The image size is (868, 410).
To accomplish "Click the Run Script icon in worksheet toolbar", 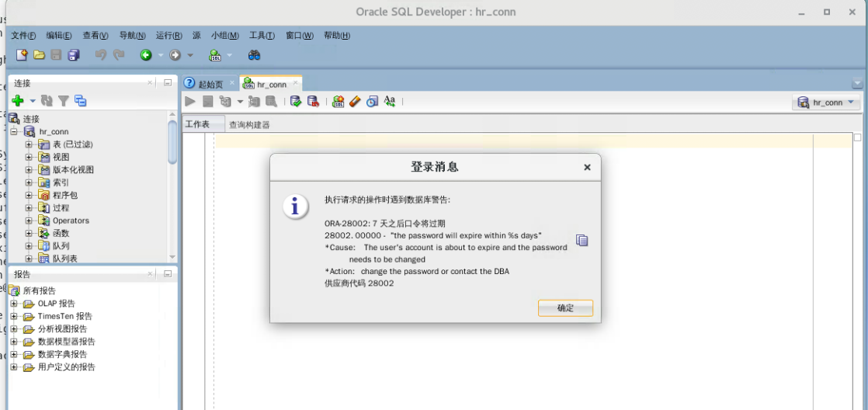I will (207, 101).
